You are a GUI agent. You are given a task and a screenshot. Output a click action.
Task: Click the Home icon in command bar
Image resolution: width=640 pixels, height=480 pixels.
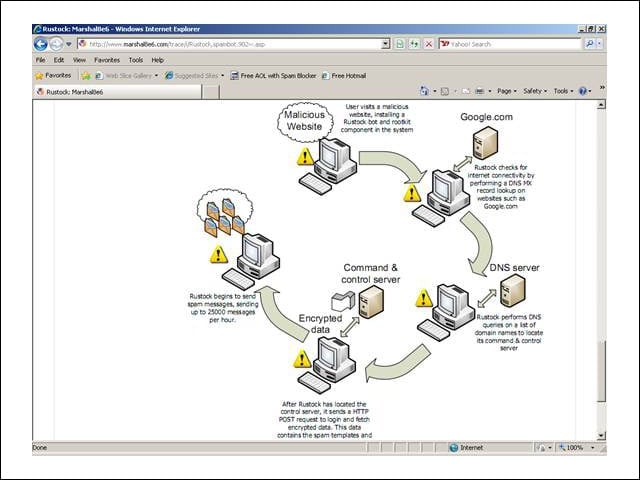(424, 91)
